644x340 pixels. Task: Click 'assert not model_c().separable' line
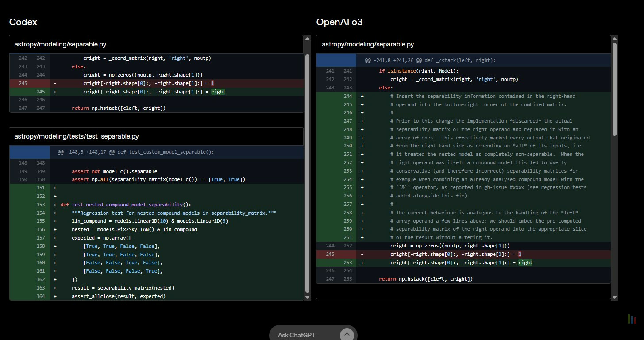(x=157, y=171)
